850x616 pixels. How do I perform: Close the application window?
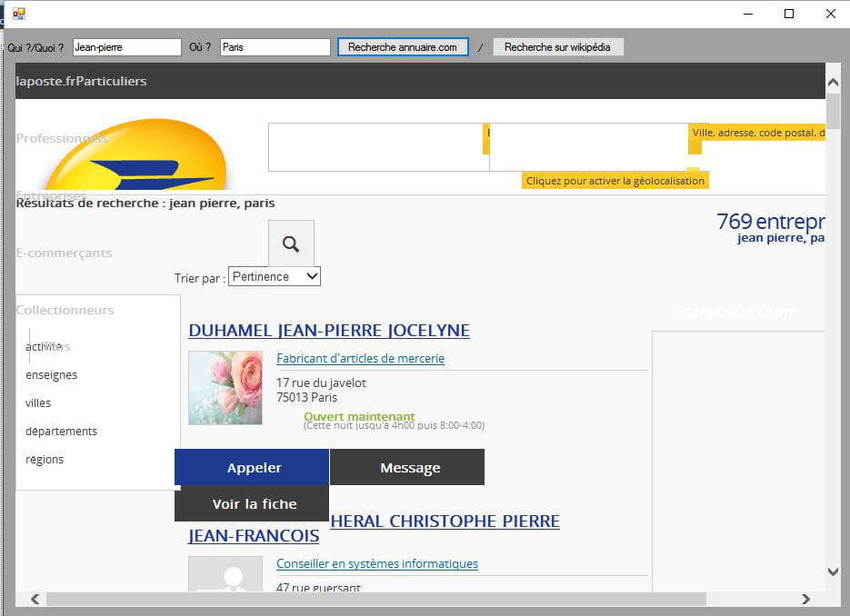[x=831, y=14]
